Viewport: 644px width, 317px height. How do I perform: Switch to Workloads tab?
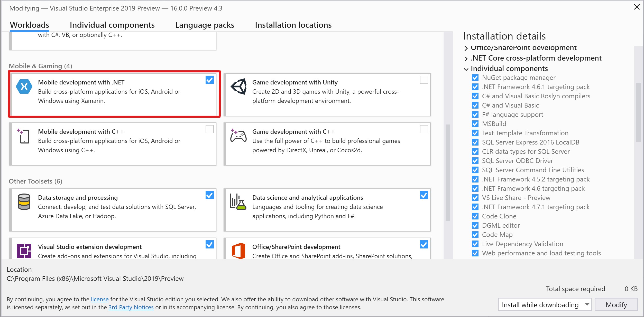30,25
